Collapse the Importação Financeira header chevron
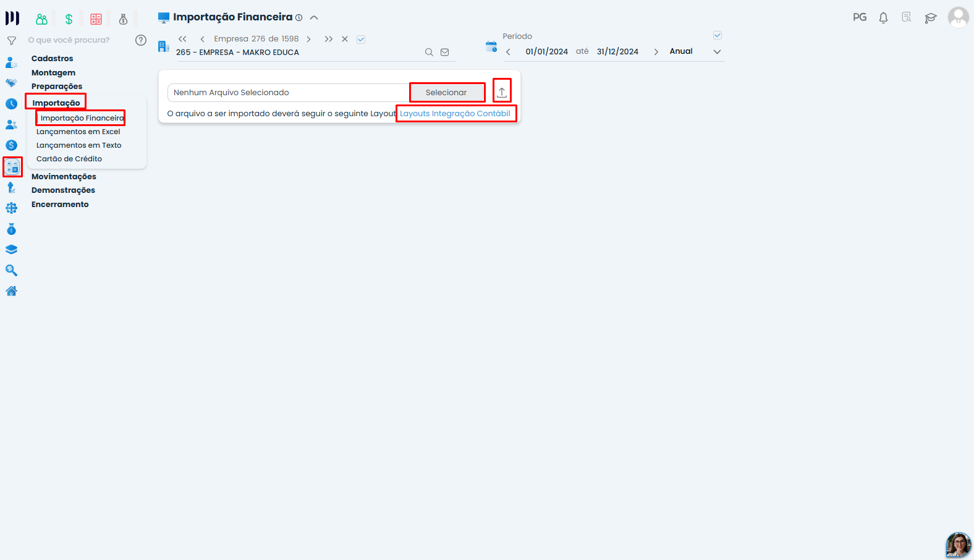The height and width of the screenshot is (560, 974). click(x=314, y=18)
